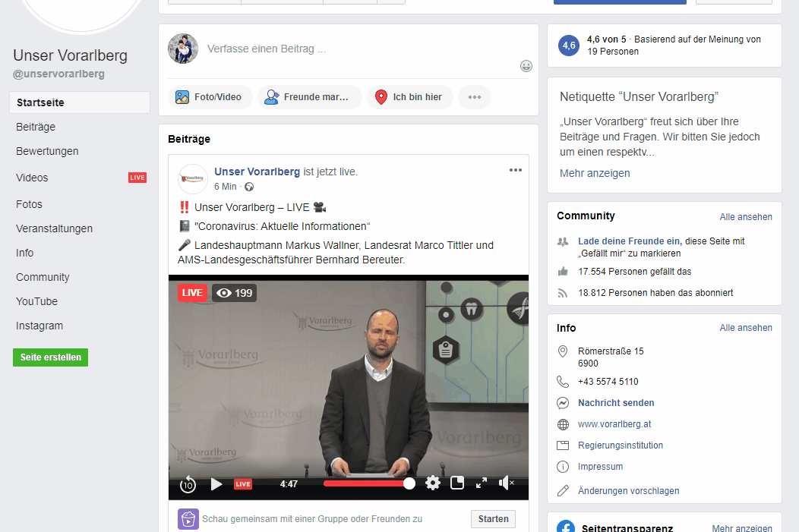Open the Startseite tab

80,103
